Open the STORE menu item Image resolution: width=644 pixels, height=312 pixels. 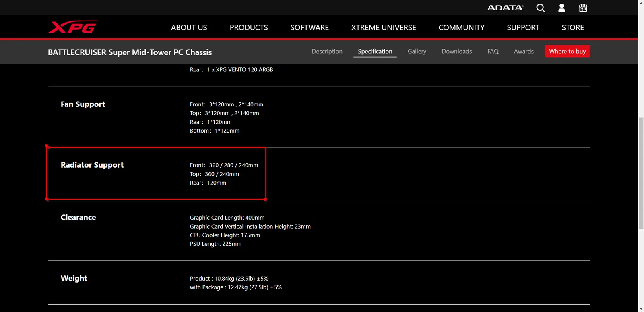tap(573, 27)
